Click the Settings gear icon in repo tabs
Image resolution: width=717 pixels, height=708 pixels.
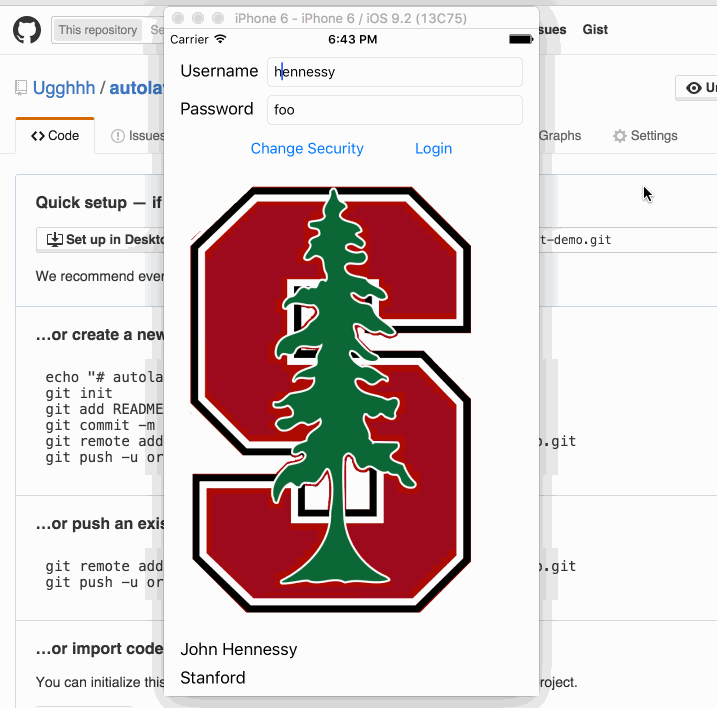pyautogui.click(x=620, y=136)
